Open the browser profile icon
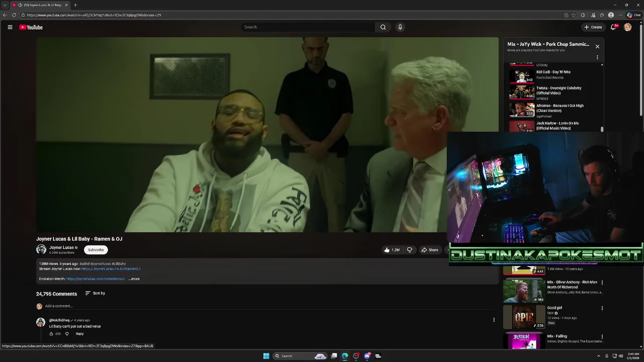 coord(611,15)
